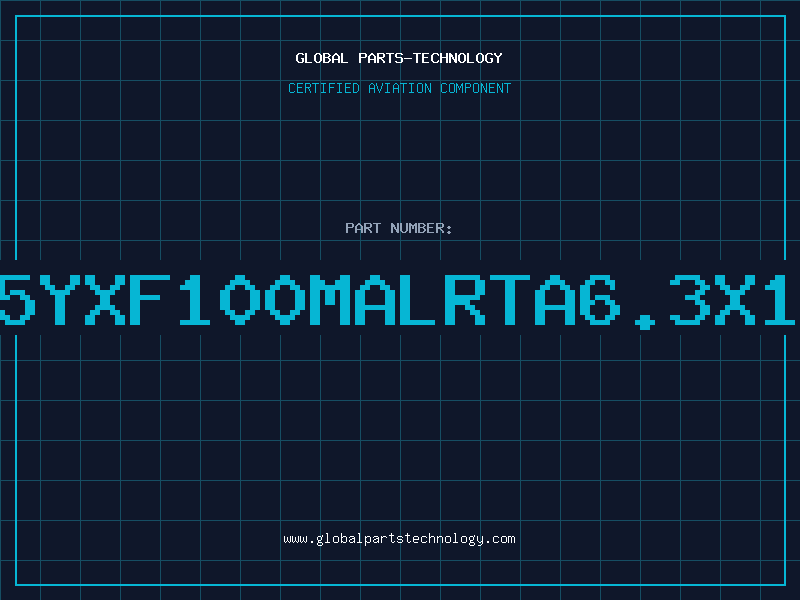Click the letter Y in the part number
The image size is (800, 600).
(61, 299)
